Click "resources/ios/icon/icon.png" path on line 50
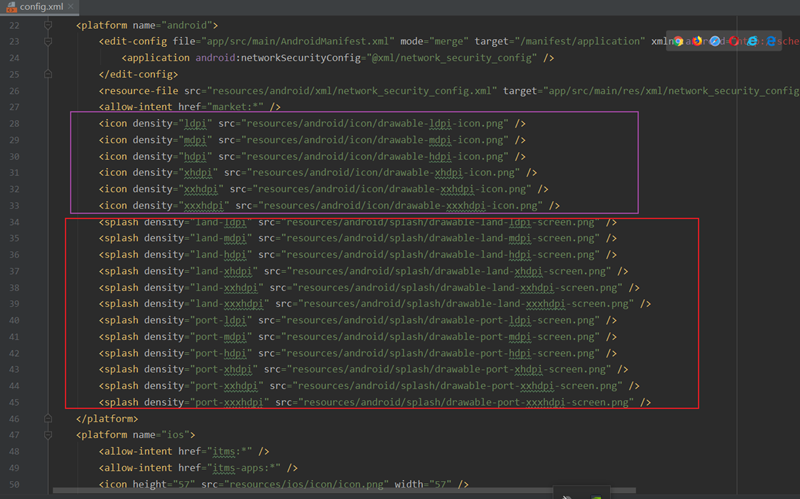800x499 pixels. pos(306,484)
